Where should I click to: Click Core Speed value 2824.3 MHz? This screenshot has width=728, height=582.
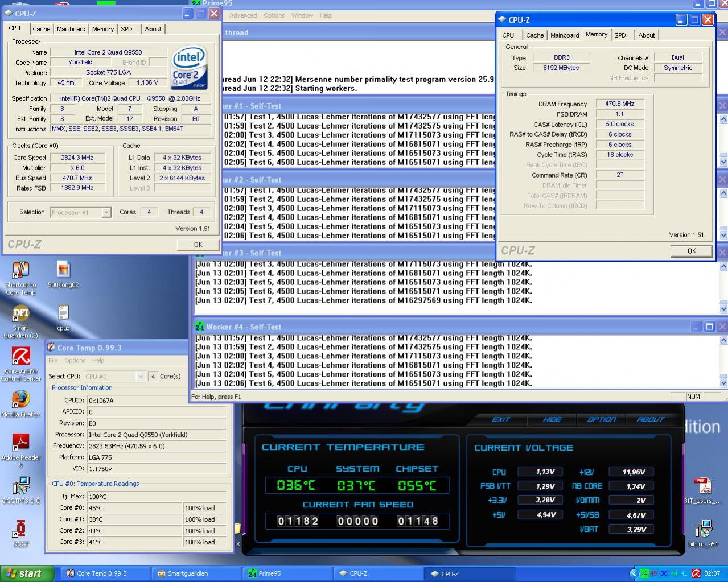77,158
